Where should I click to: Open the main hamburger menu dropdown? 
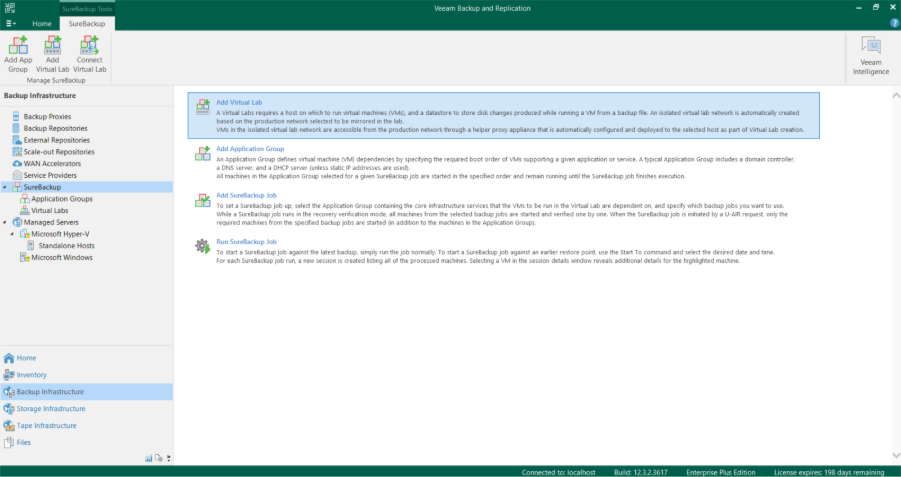(x=11, y=23)
